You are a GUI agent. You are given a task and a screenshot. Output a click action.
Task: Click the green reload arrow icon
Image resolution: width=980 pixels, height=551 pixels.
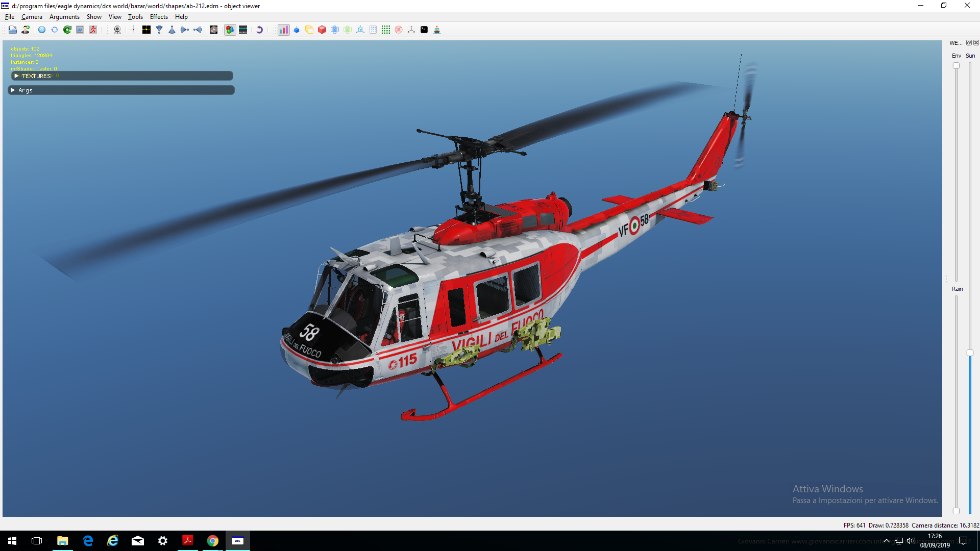point(67,30)
